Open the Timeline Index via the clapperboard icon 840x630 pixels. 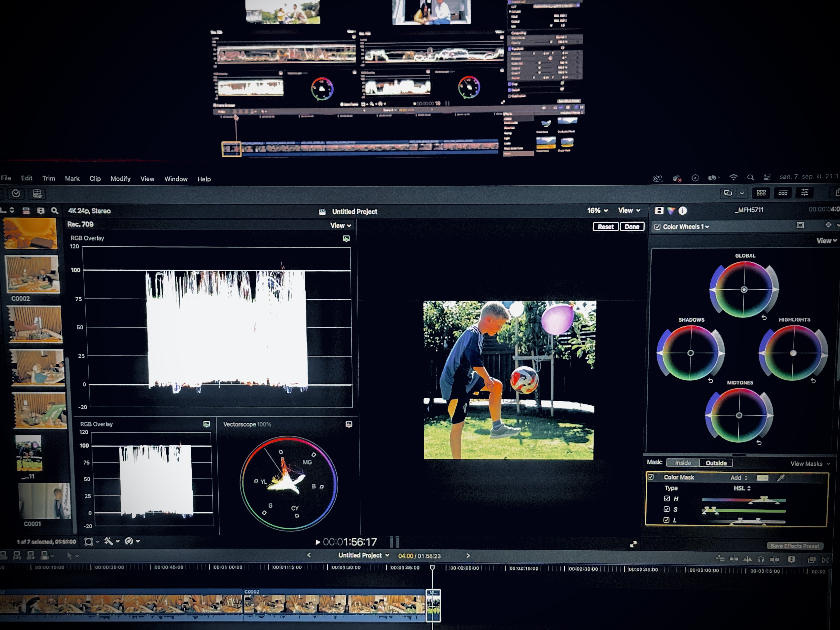click(x=791, y=560)
